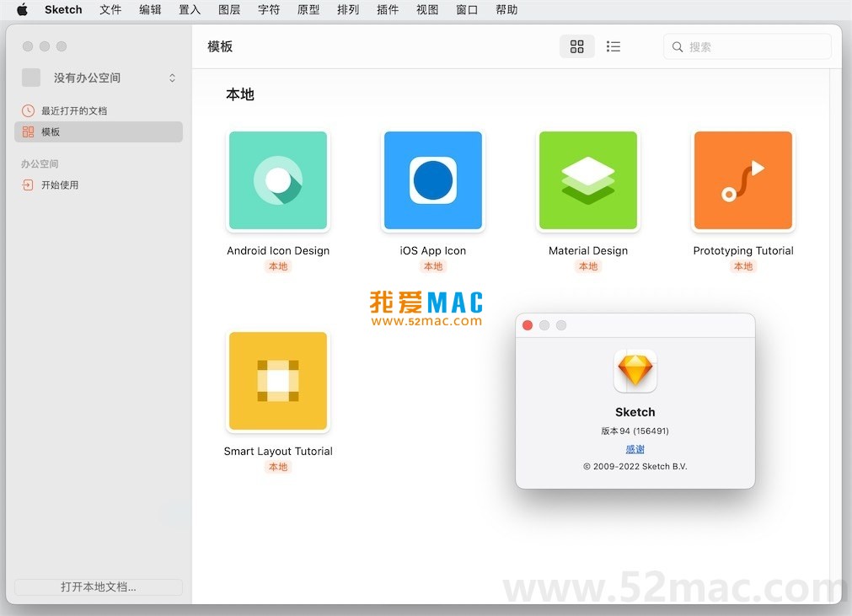The width and height of the screenshot is (852, 616).
Task: Click the 感谢 link in About window
Action: (635, 449)
